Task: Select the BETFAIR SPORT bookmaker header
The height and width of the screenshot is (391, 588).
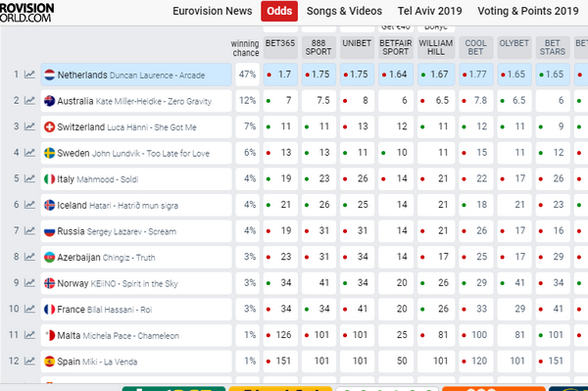Action: tap(396, 48)
